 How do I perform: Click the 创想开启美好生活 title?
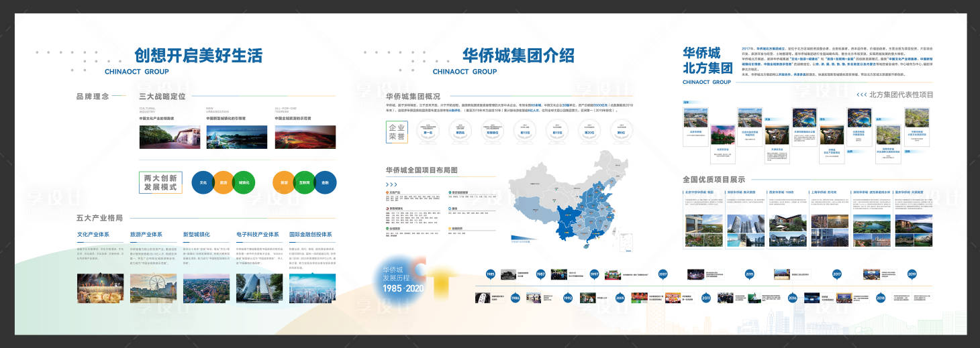pos(197,55)
